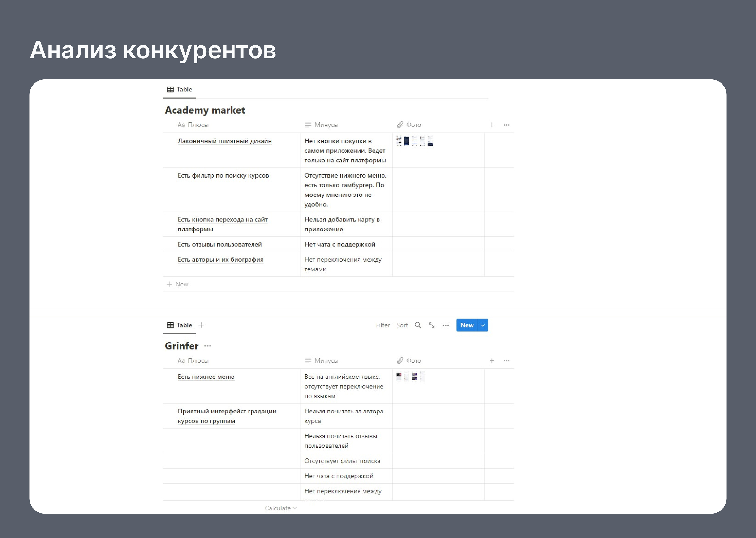
Task: Click the search magnifier icon in Grinfer toolbar
Action: [418, 325]
